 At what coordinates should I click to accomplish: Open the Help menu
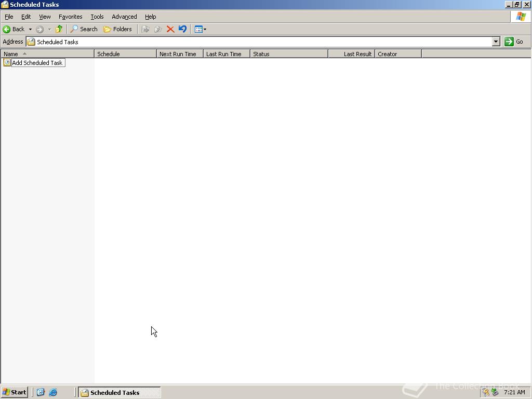150,17
